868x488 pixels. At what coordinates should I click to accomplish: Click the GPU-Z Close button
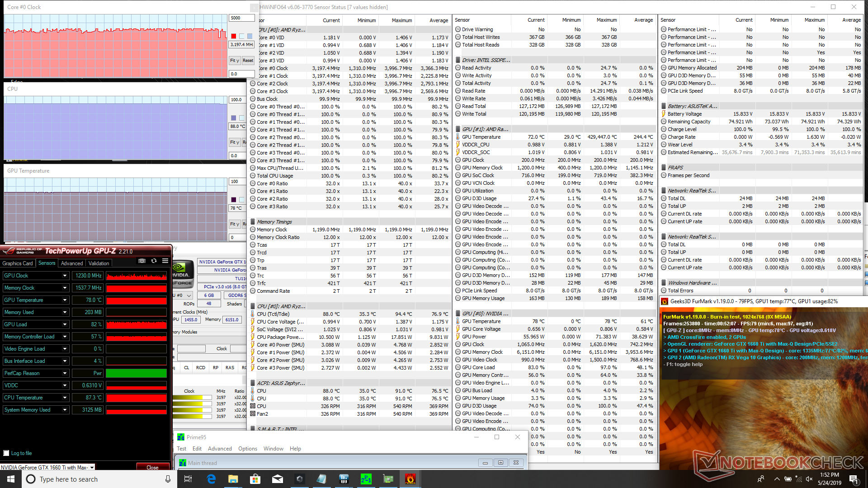coord(152,467)
